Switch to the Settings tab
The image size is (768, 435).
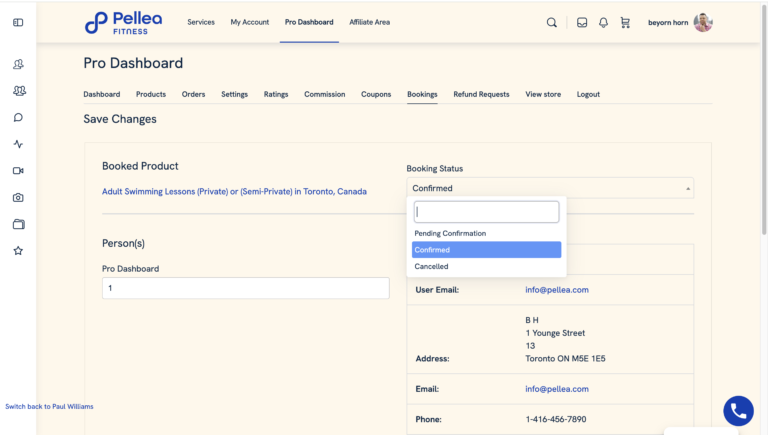coord(235,94)
